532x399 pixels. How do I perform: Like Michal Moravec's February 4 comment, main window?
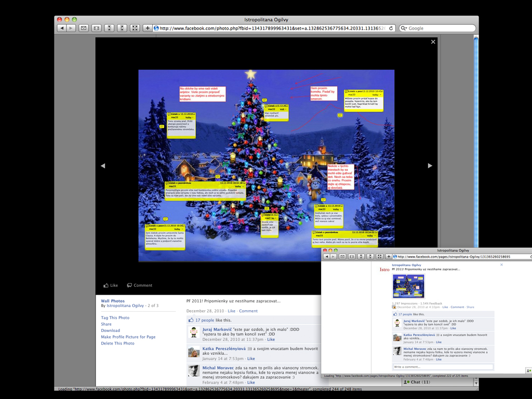(x=251, y=382)
